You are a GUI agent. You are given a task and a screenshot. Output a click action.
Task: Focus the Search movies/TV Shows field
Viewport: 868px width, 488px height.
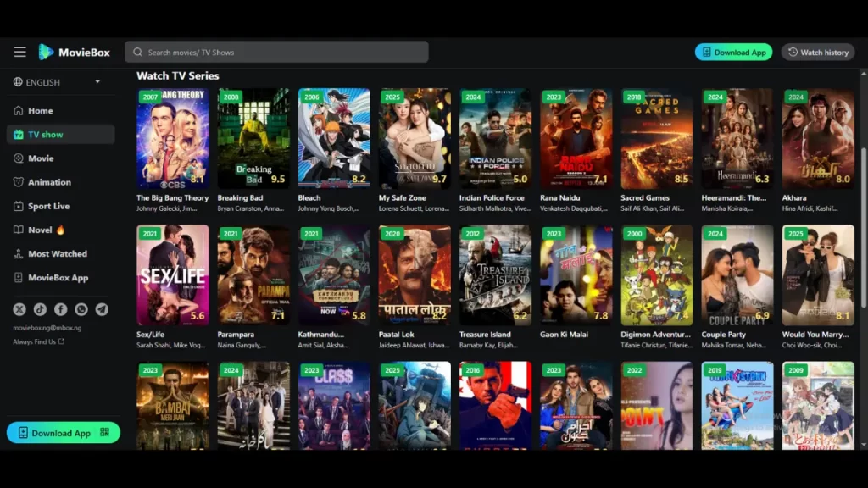click(x=277, y=52)
